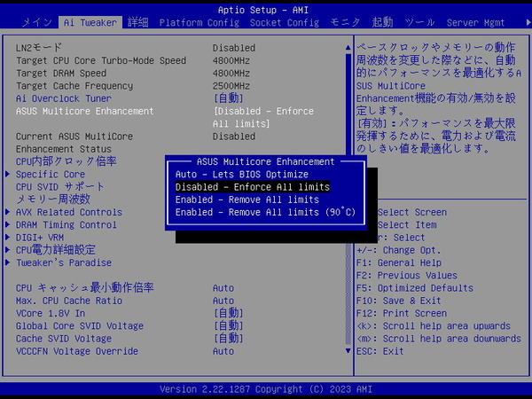Screen dimensions: 532x399
Task: Select メモリー周波数 setting
Action: tap(53, 199)
